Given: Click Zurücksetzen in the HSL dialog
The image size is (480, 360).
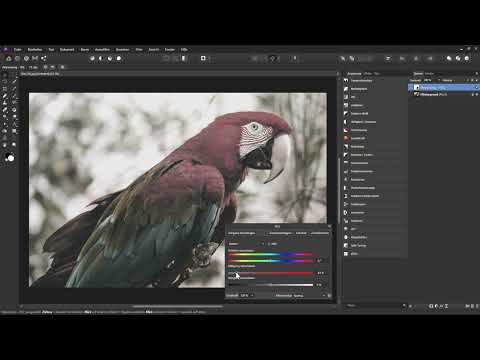Looking at the screenshot, I should click(320, 233).
